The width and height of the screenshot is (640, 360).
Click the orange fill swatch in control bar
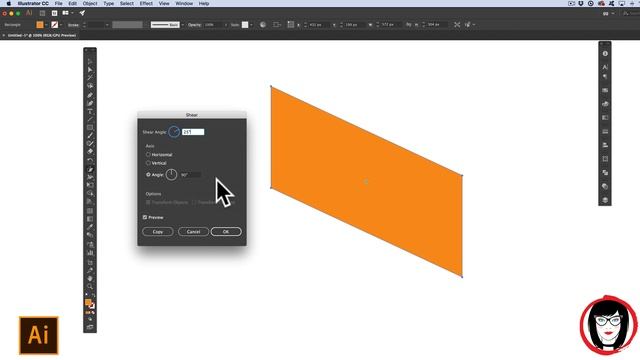pos(40,25)
